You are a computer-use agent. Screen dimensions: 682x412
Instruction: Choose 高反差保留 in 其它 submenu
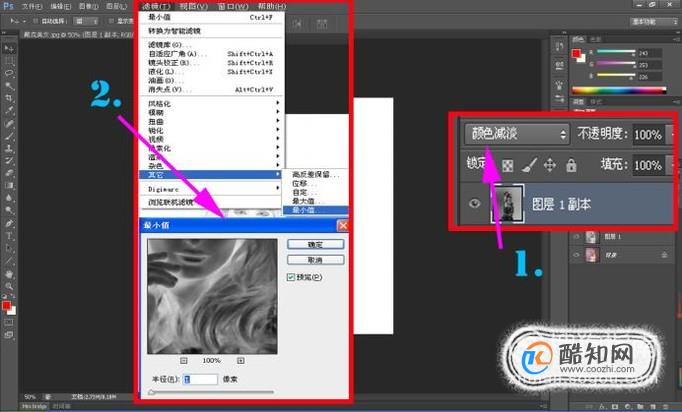tap(315, 174)
